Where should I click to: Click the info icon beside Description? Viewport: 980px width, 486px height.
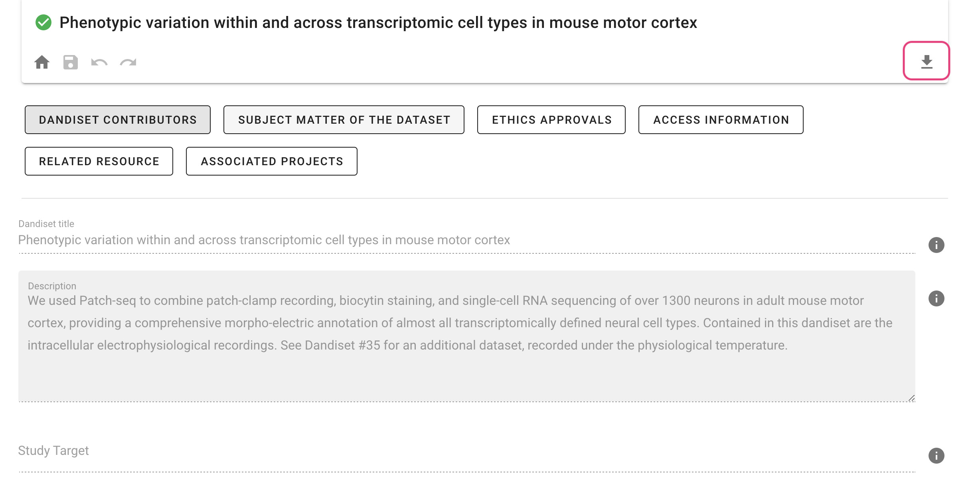pos(936,298)
